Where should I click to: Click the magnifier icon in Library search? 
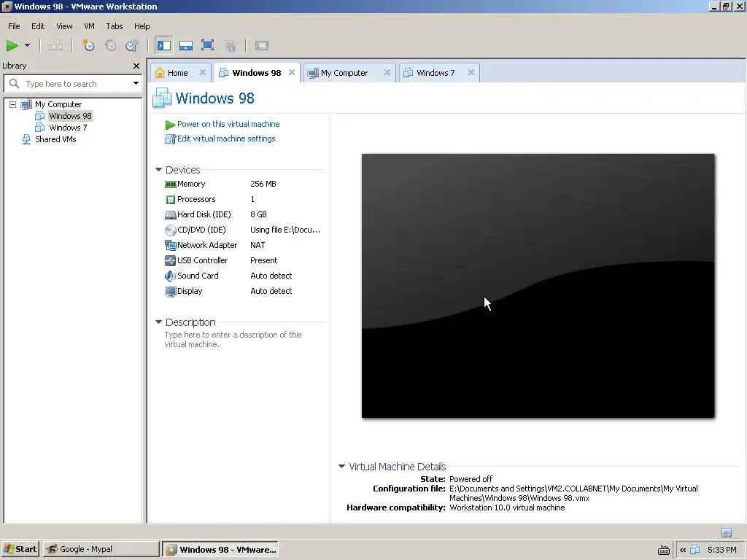(x=15, y=84)
